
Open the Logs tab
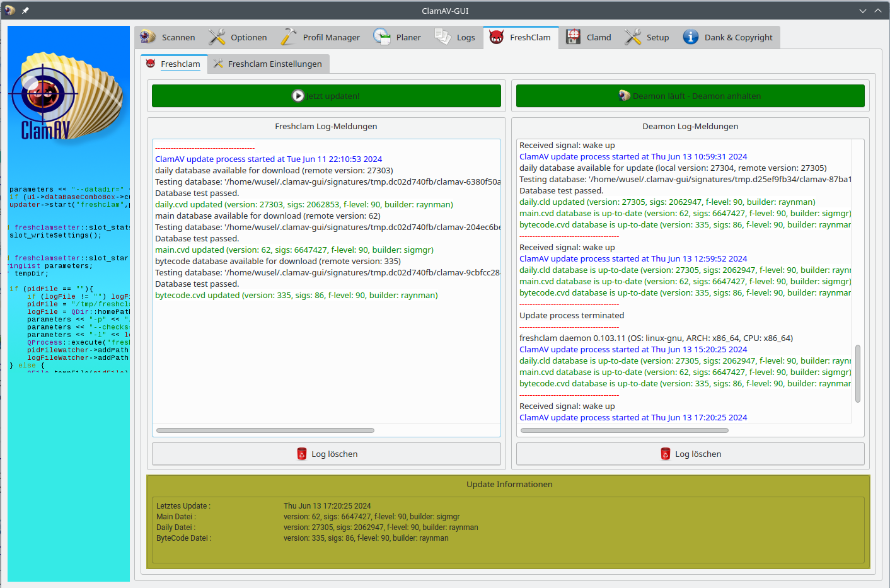pos(455,37)
